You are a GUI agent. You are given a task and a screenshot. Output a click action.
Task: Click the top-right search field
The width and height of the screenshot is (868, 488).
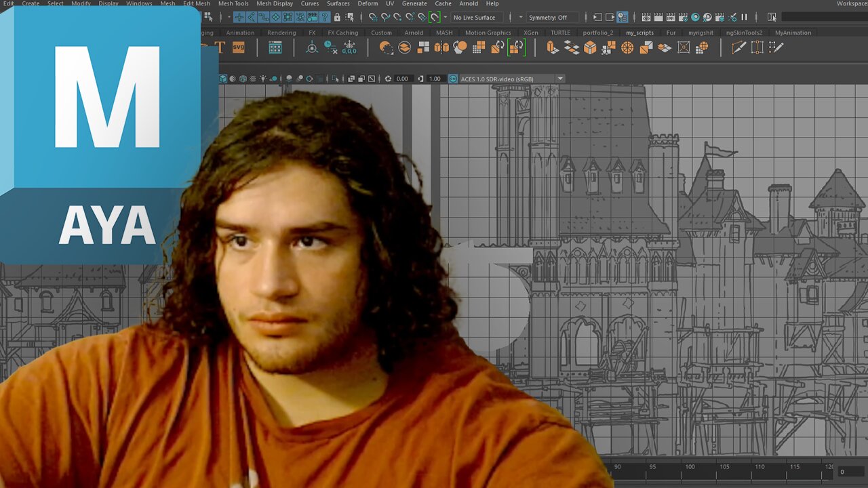click(824, 17)
